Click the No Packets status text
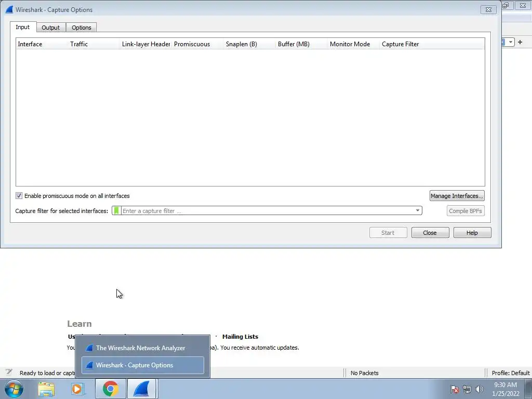Screen dimensions: 532x399 coord(364,373)
